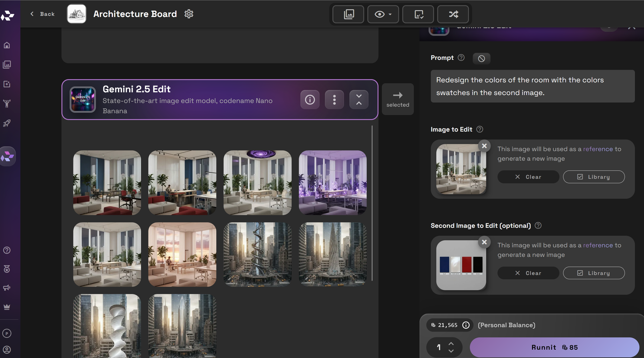Select the silver spire tower city thumbnail
Image resolution: width=644 pixels, height=358 pixels.
(182, 326)
